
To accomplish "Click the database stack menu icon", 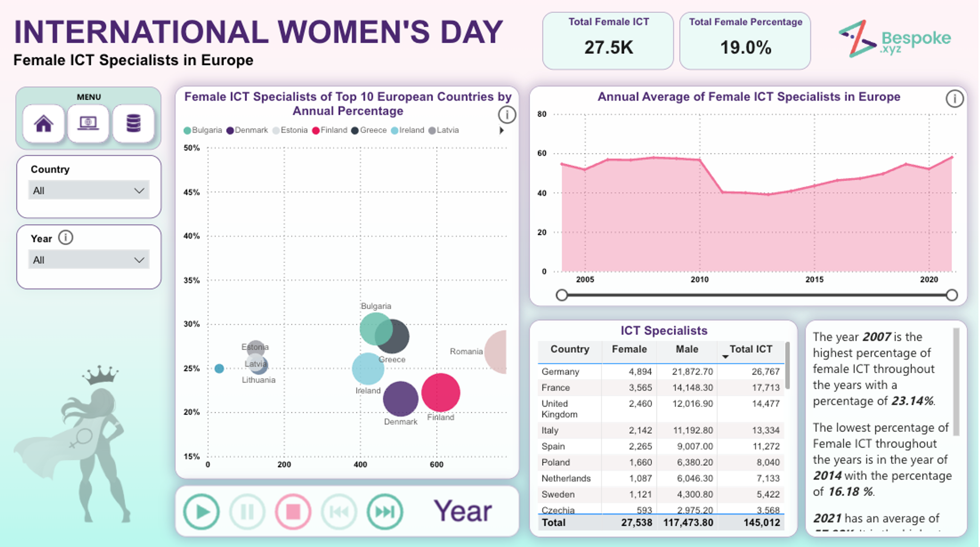I will pos(133,123).
